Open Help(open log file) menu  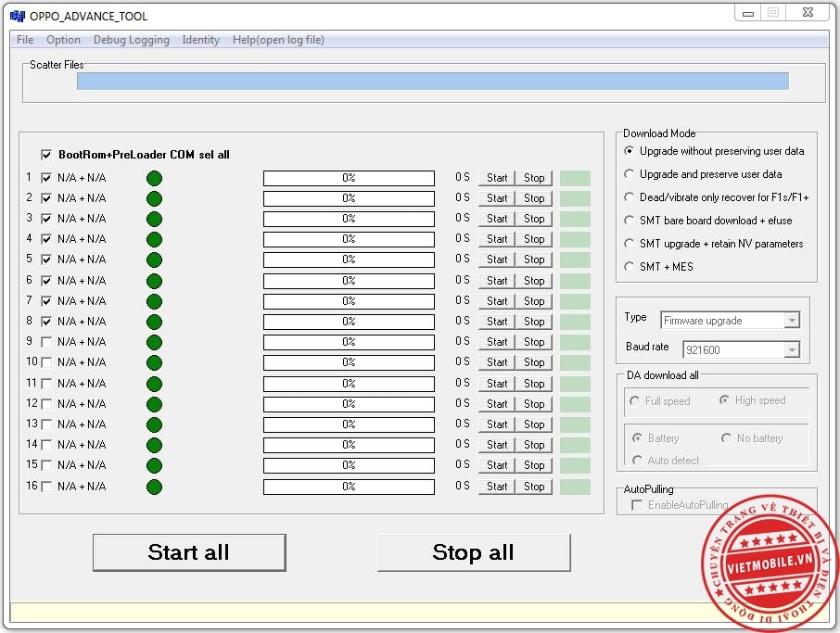(278, 40)
